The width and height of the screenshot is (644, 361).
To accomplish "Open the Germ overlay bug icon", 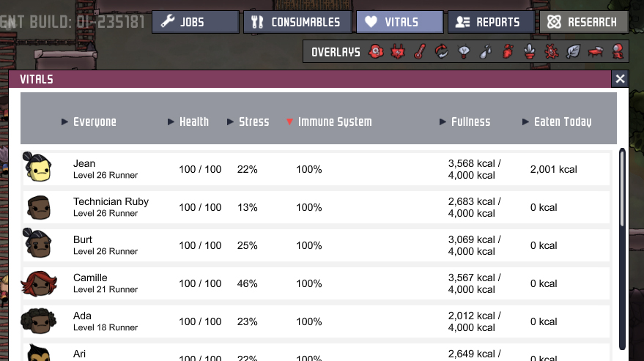I will point(551,52).
